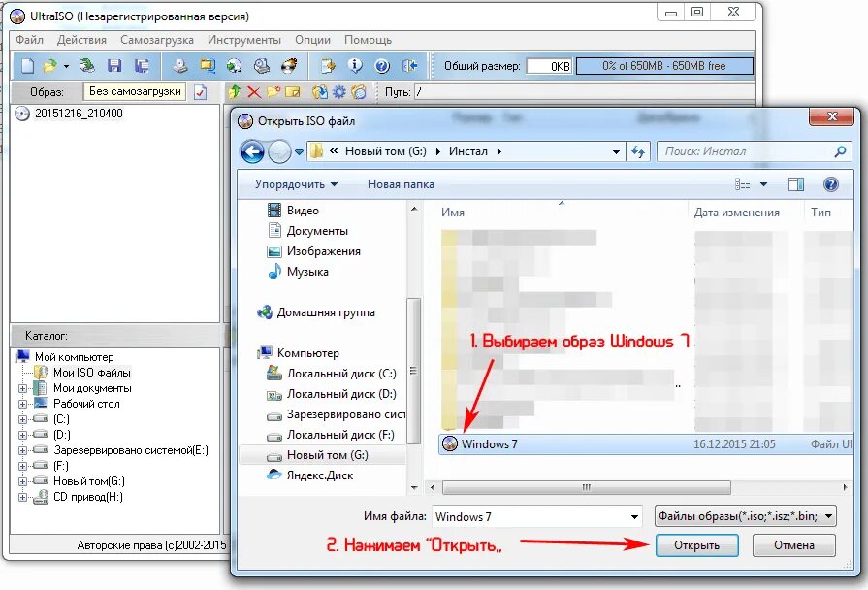Click the Открыть button
The width and height of the screenshot is (868, 590).
pos(697,545)
